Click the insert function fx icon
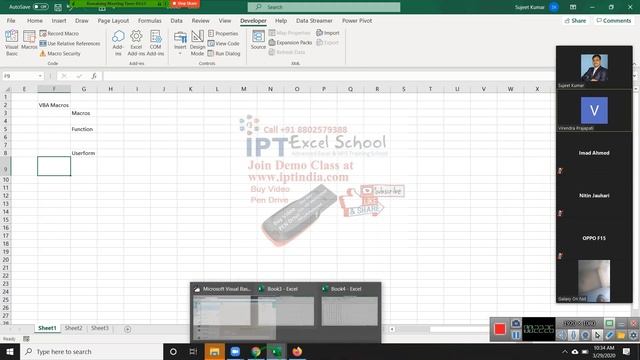 (94, 76)
